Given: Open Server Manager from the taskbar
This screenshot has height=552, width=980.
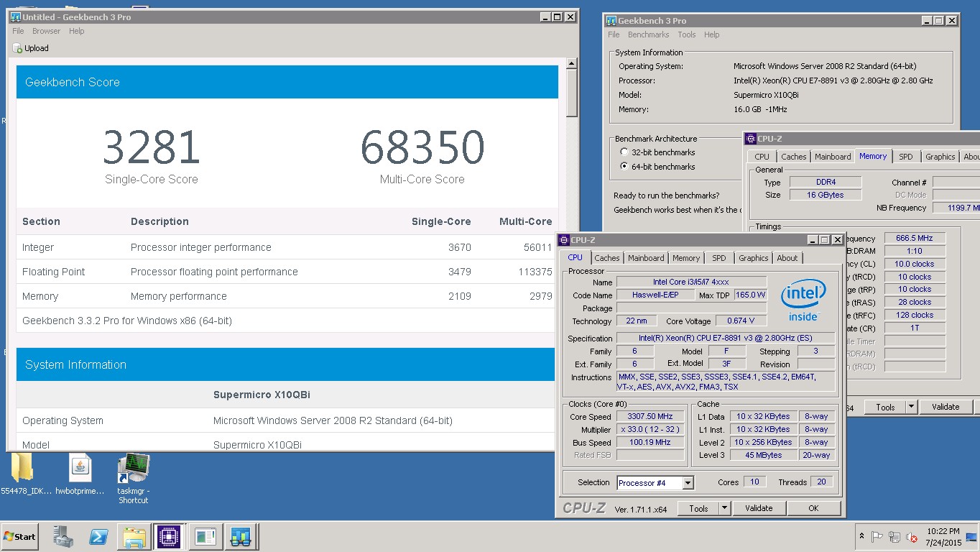Looking at the screenshot, I should pos(63,536).
